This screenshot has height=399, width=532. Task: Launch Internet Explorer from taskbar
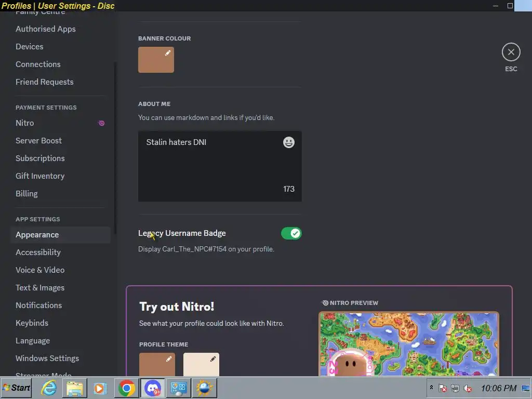click(x=49, y=388)
